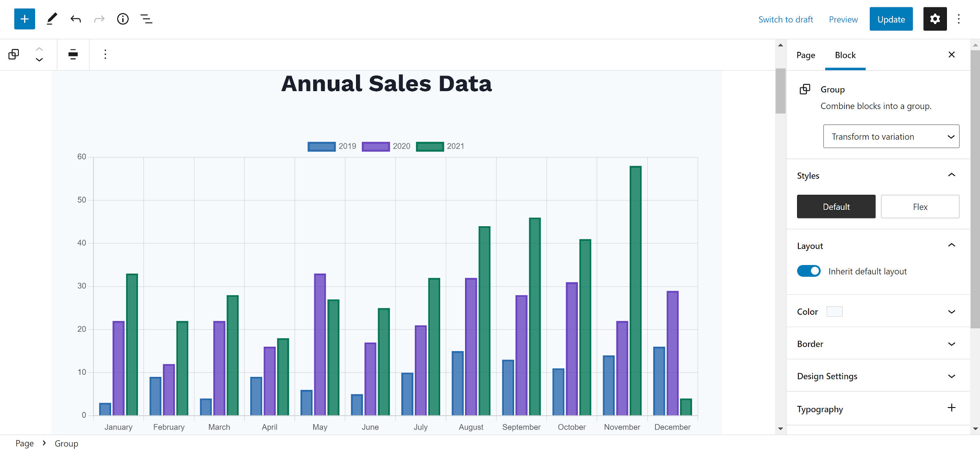Change alignment using the toolbar align icon

click(x=73, y=54)
